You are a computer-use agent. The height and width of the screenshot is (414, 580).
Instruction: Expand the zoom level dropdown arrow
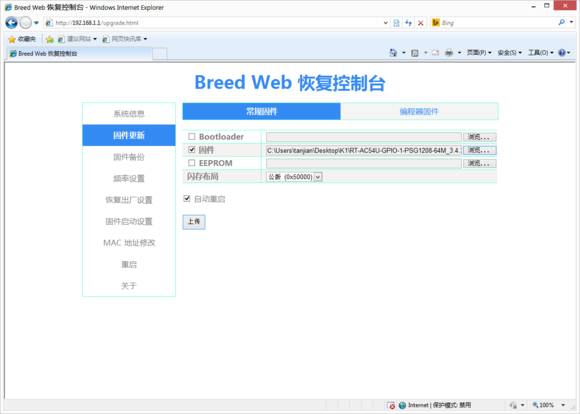click(563, 405)
